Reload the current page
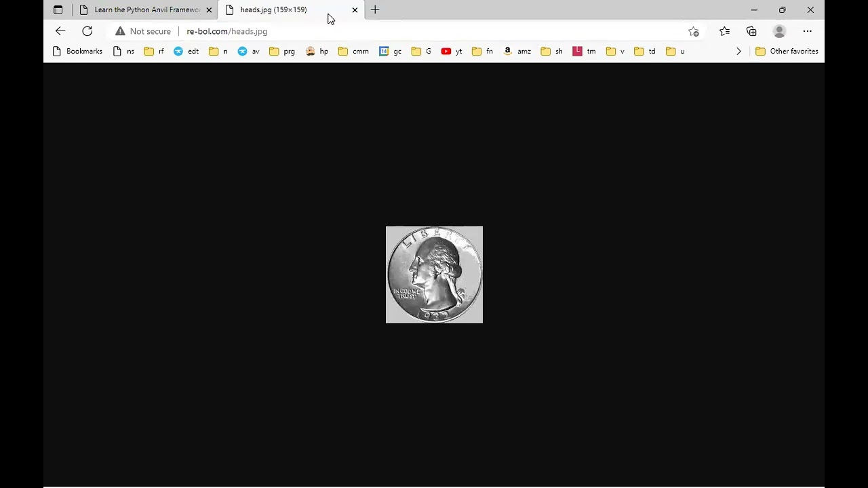This screenshot has height=488, width=868. (x=87, y=31)
